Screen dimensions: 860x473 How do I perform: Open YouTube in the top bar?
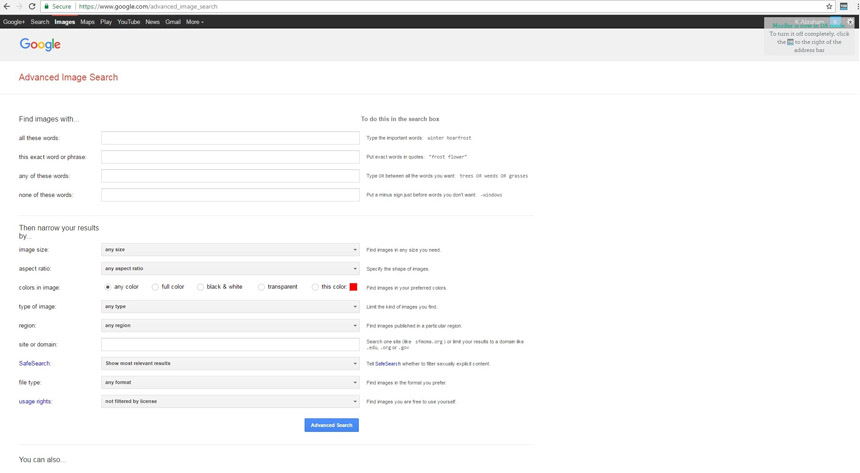[x=128, y=22]
